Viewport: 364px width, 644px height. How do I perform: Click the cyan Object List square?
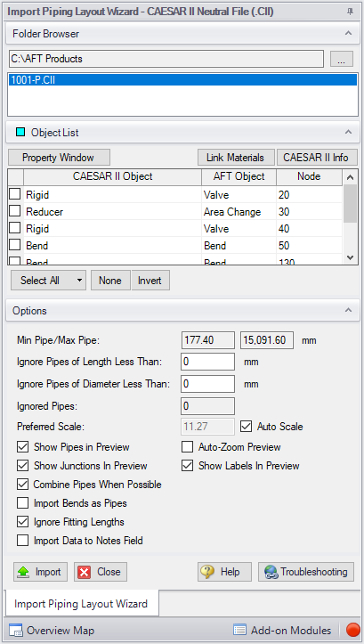[20, 132]
